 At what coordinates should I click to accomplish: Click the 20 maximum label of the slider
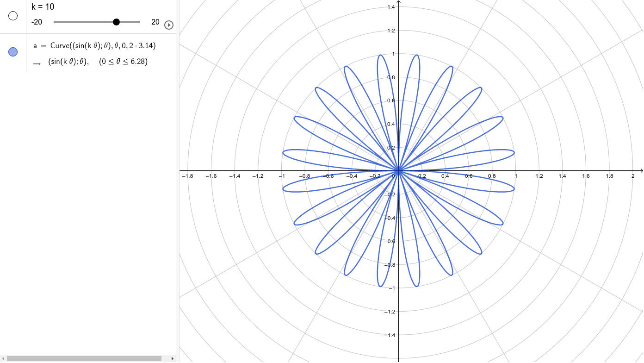click(155, 22)
